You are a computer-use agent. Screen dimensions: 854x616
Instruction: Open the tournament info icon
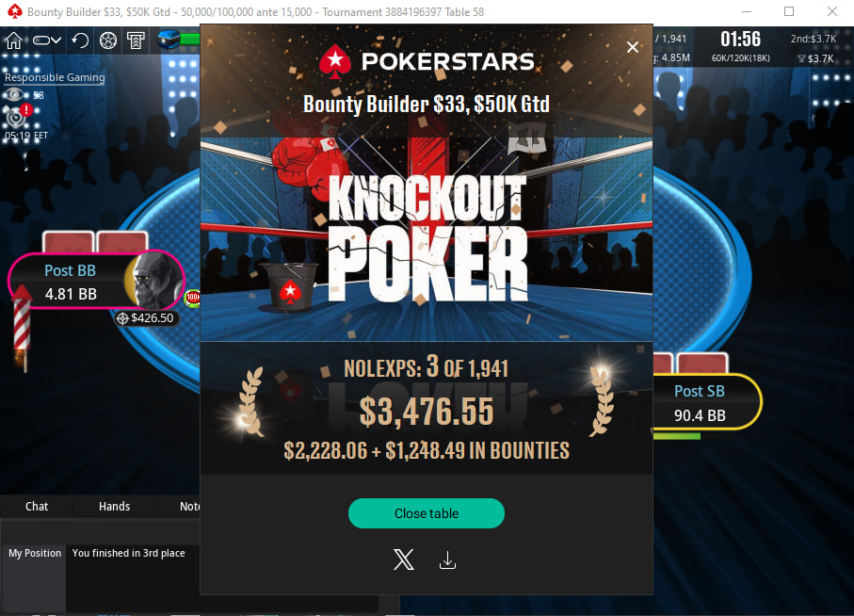pos(136,41)
